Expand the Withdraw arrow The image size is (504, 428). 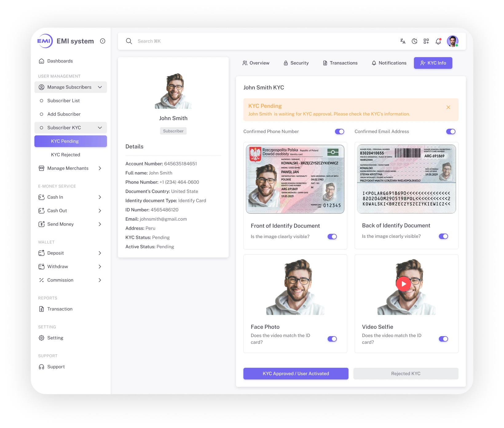point(100,267)
